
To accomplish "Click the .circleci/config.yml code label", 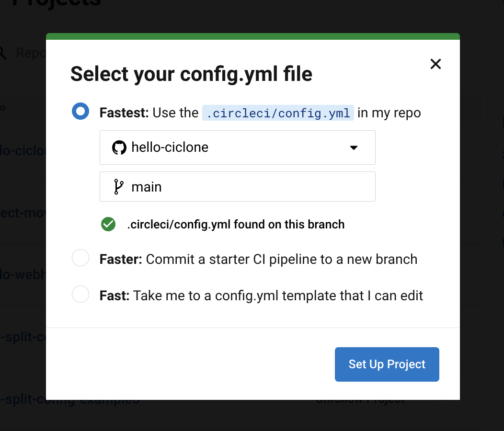I will click(x=278, y=113).
